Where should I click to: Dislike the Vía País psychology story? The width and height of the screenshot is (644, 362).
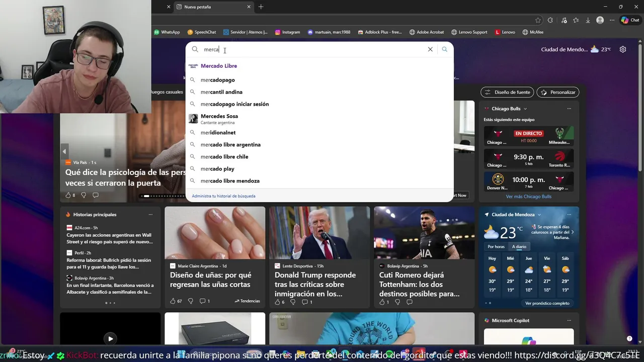tap(84, 195)
